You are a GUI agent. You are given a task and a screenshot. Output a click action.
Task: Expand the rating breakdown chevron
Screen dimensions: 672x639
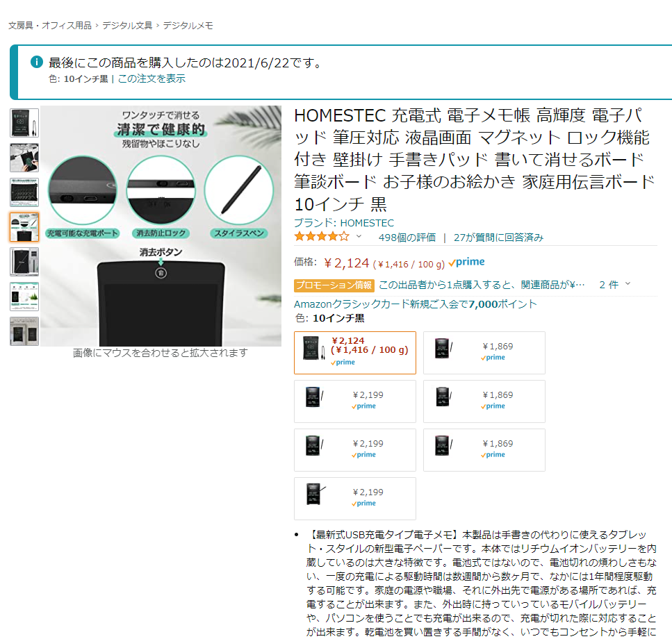(x=359, y=236)
